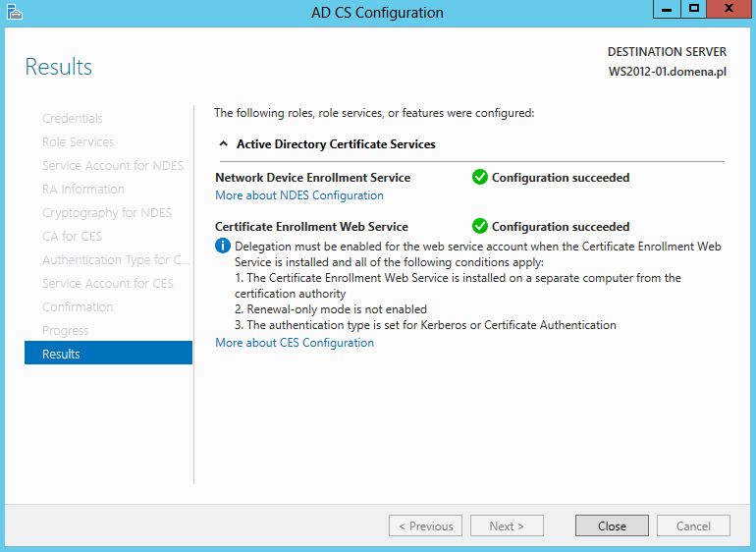Click the Close button to finish the wizard

(x=612, y=525)
